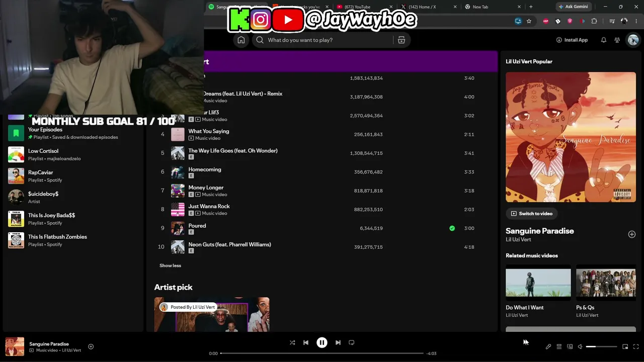Toggle repeat mode

click(x=352, y=342)
